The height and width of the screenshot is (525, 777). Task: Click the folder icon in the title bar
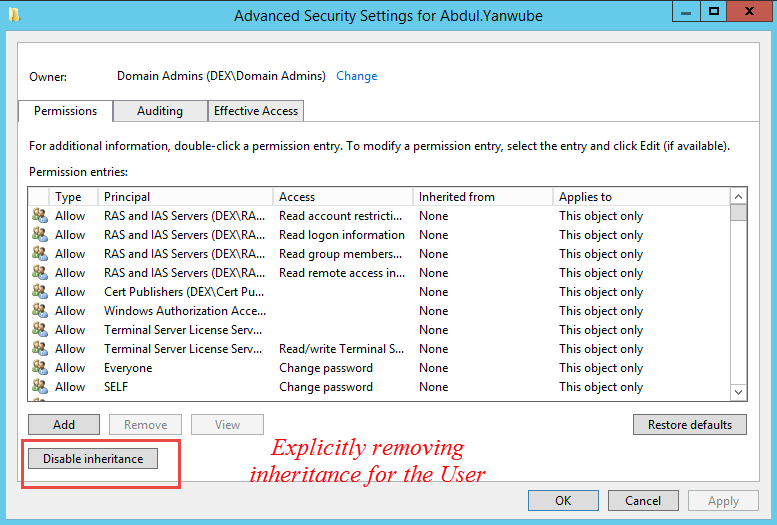point(12,15)
